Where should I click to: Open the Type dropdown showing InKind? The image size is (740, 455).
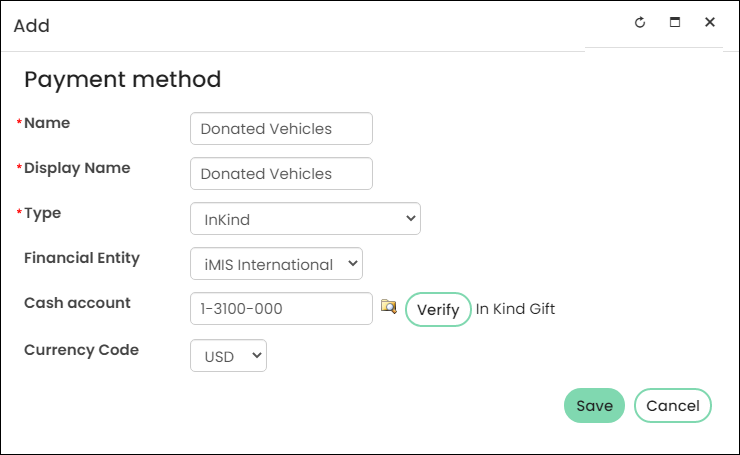coord(305,219)
